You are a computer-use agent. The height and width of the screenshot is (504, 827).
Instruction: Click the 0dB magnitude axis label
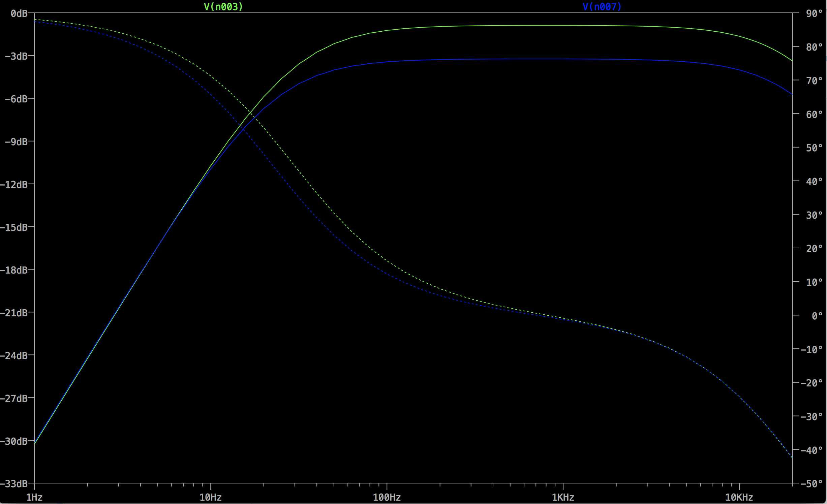[19, 13]
